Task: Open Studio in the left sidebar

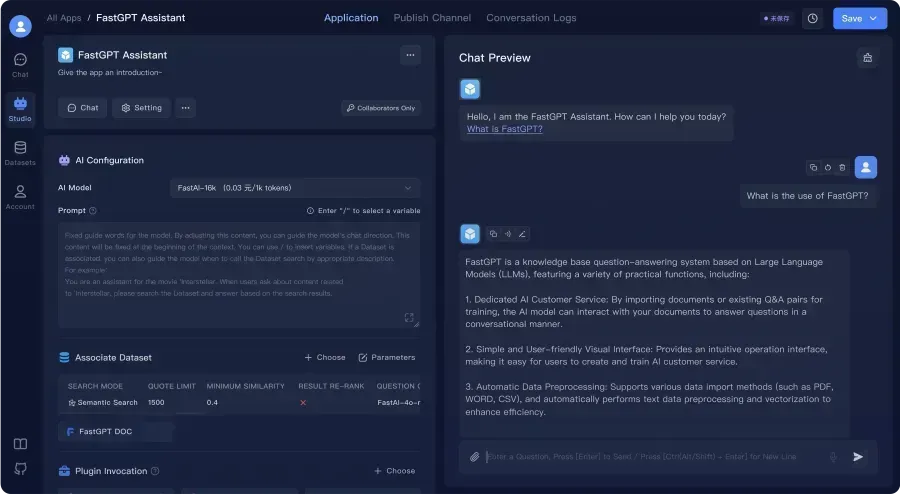Action: (20, 109)
